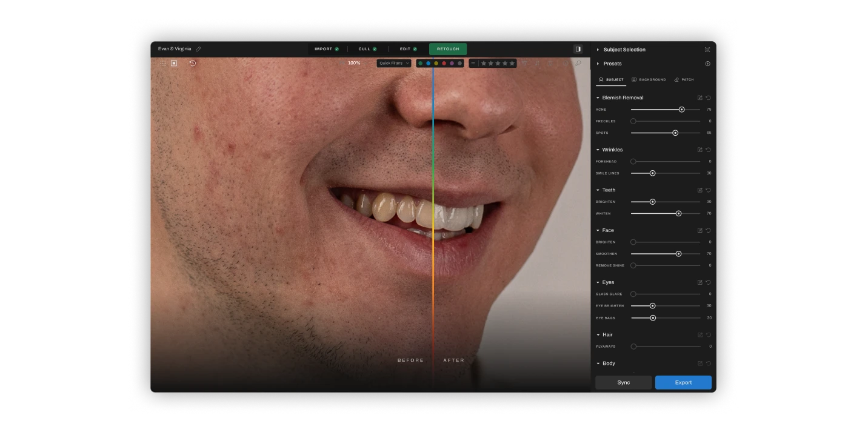Switch to the Background tab
The image size is (868, 435).
649,80
